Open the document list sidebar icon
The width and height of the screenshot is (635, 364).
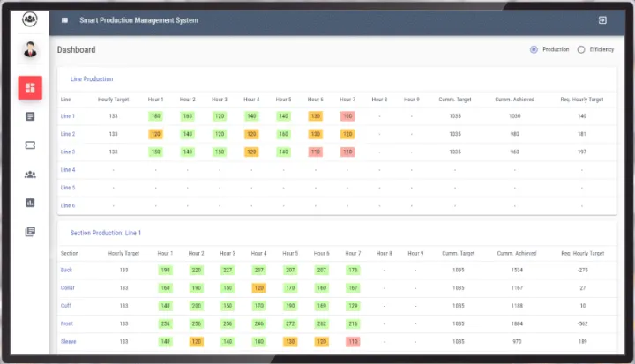click(30, 116)
